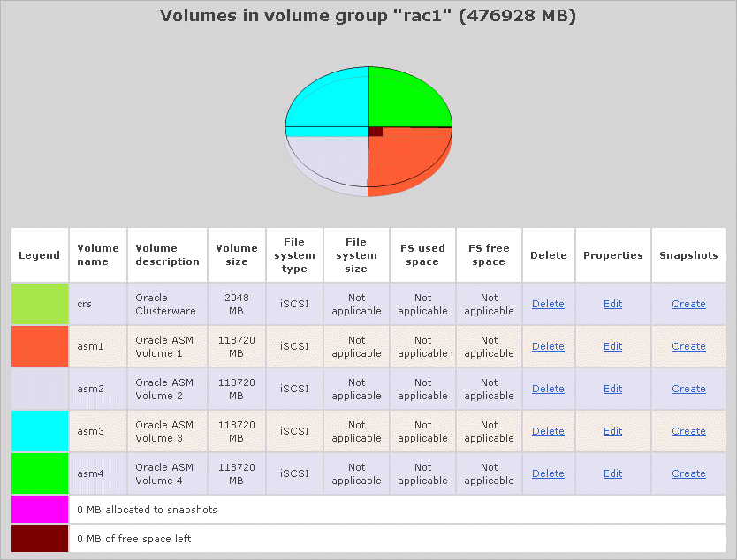Image resolution: width=737 pixels, height=560 pixels.
Task: Click 'Oracle Clusterware' description cell
Action: coord(165,304)
